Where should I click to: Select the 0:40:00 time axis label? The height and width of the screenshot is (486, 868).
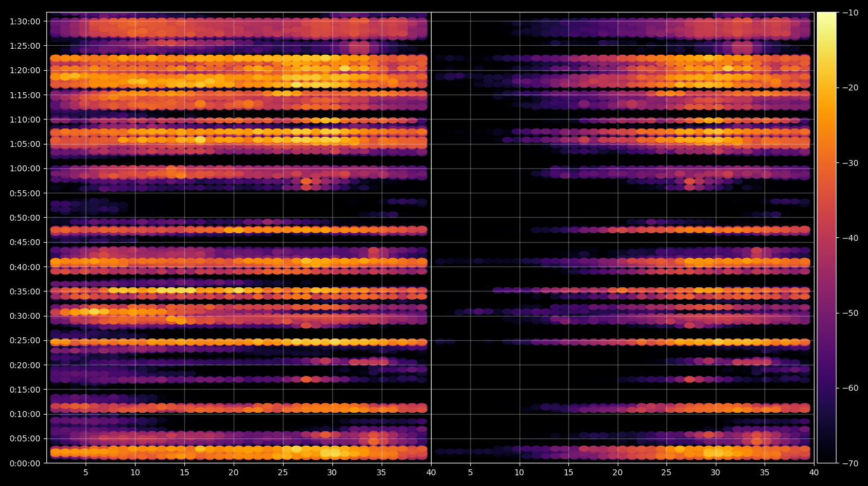pos(25,267)
